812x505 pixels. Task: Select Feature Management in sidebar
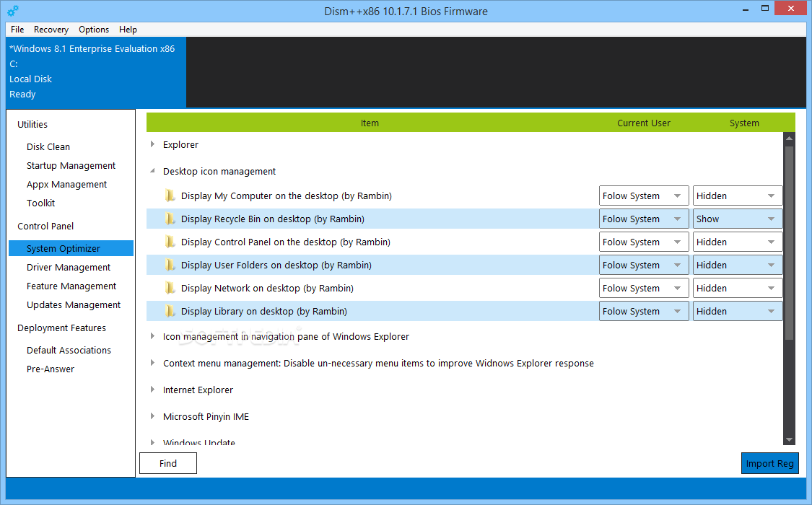coord(71,286)
